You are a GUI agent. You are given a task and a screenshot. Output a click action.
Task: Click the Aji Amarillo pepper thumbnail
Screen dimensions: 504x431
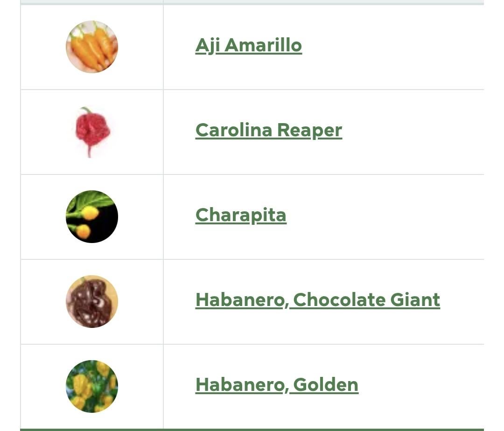(92, 47)
